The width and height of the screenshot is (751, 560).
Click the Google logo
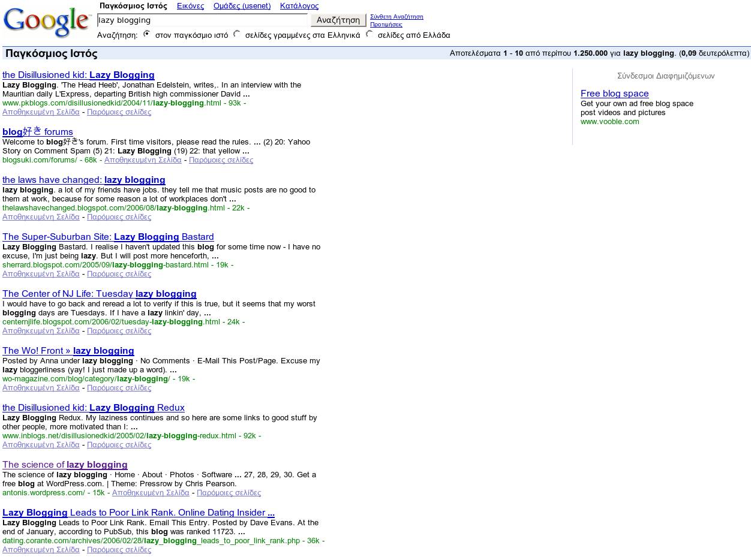[x=47, y=22]
